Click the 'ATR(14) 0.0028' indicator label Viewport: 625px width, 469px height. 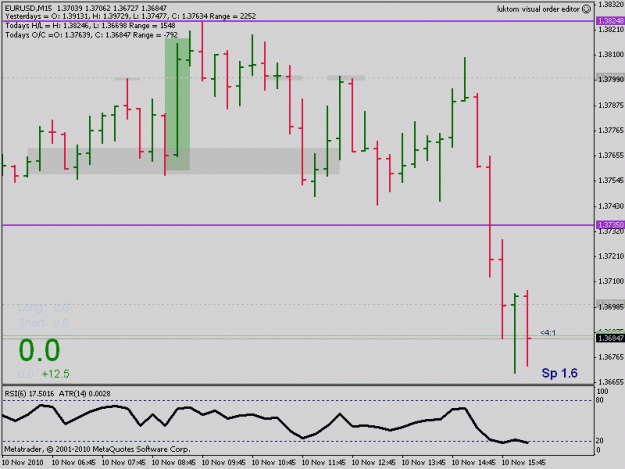85,394
